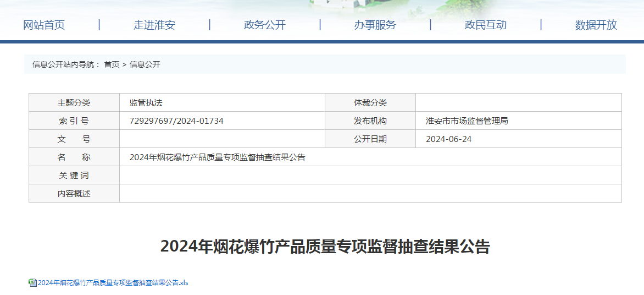The height and width of the screenshot is (295, 644).
Task: Click the 文号 label cell
Action: point(74,139)
